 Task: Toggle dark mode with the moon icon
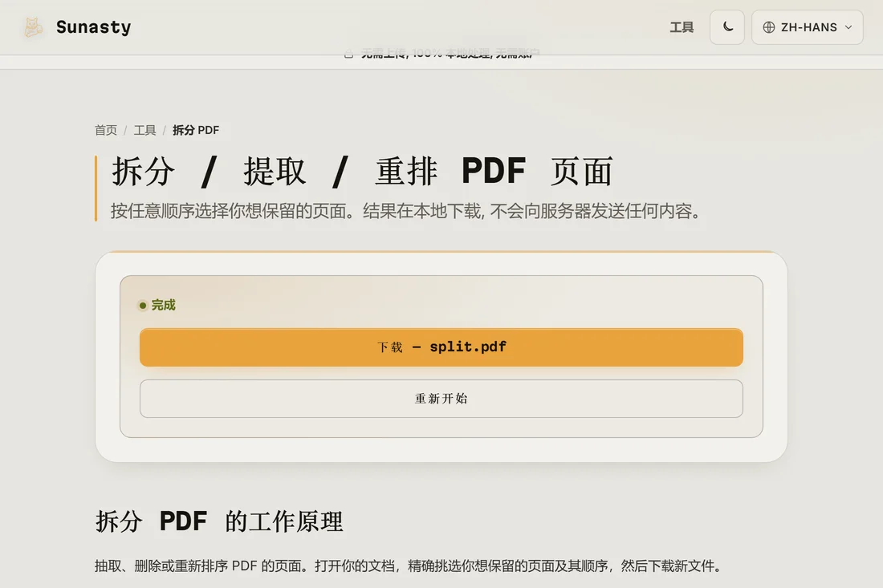[727, 27]
